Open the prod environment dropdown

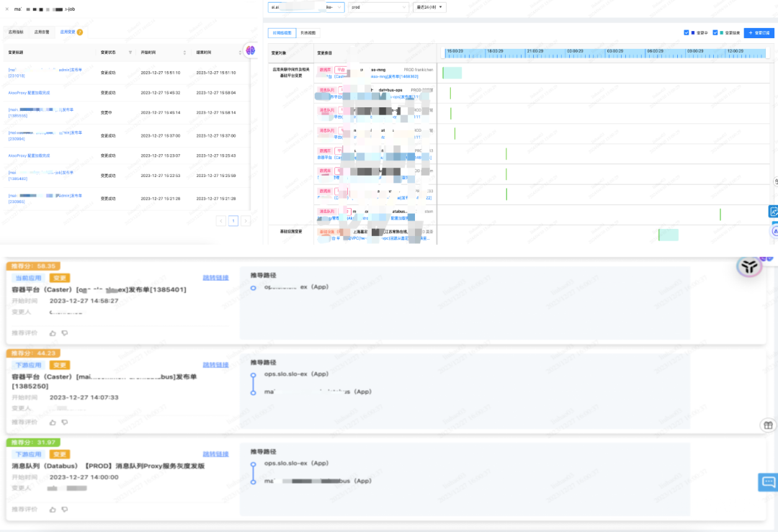pos(379,7)
